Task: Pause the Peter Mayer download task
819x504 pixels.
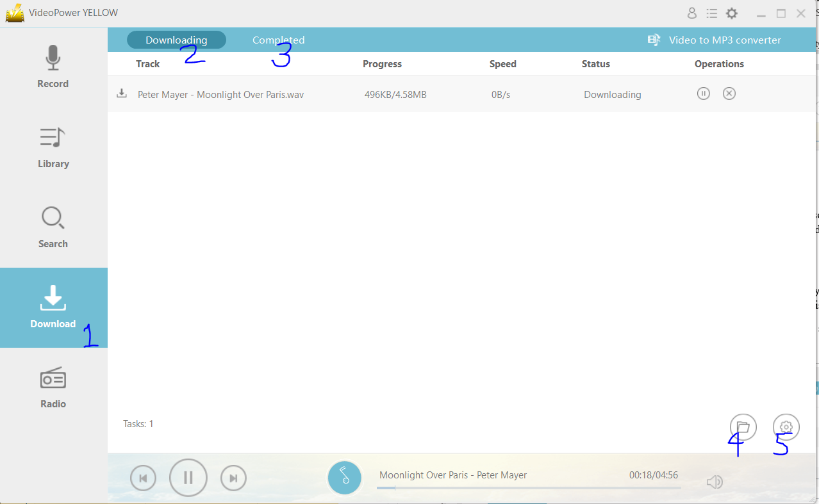Action: [703, 93]
